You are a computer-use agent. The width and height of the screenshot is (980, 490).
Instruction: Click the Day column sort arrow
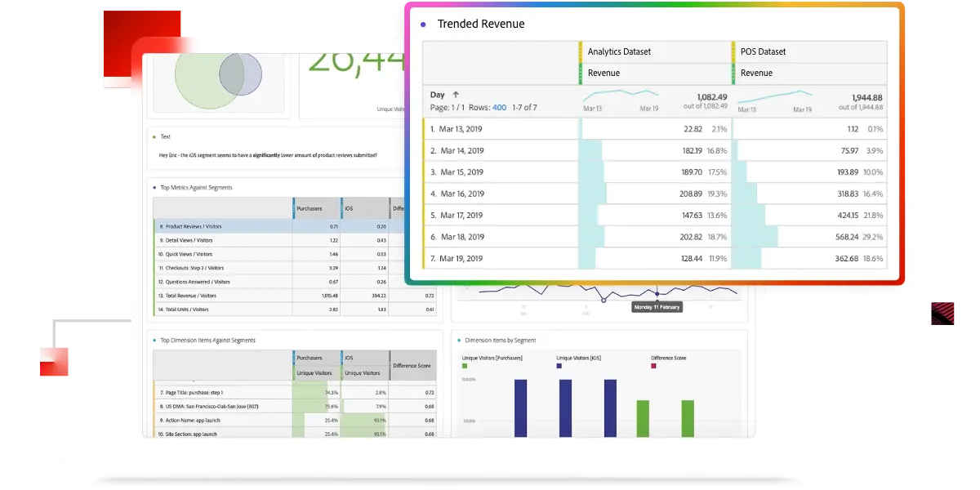tap(456, 95)
